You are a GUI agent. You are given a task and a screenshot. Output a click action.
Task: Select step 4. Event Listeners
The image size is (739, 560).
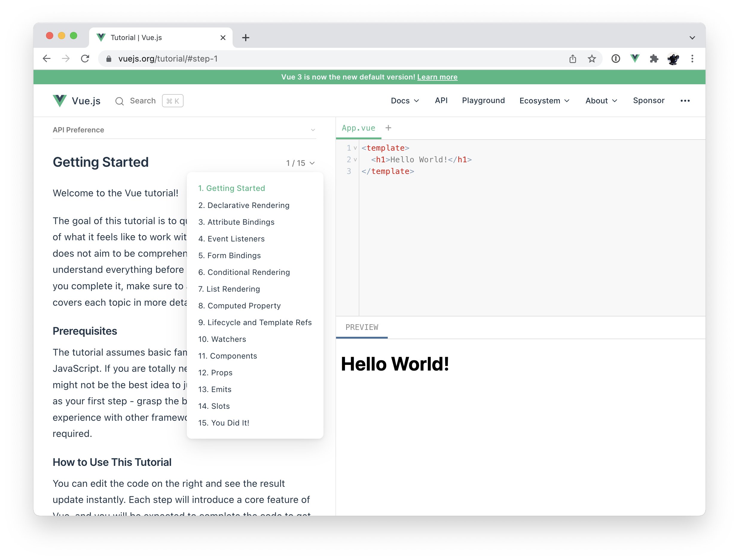[x=231, y=239]
